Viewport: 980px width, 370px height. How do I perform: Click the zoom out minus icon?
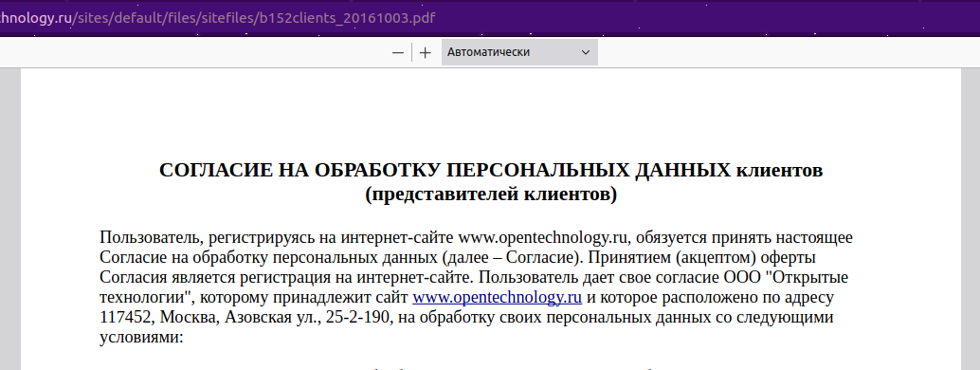coord(398,52)
